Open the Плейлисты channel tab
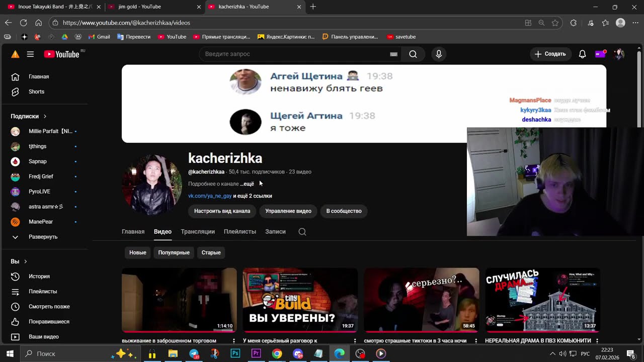Viewport: 644px width, 362px height. point(240,232)
